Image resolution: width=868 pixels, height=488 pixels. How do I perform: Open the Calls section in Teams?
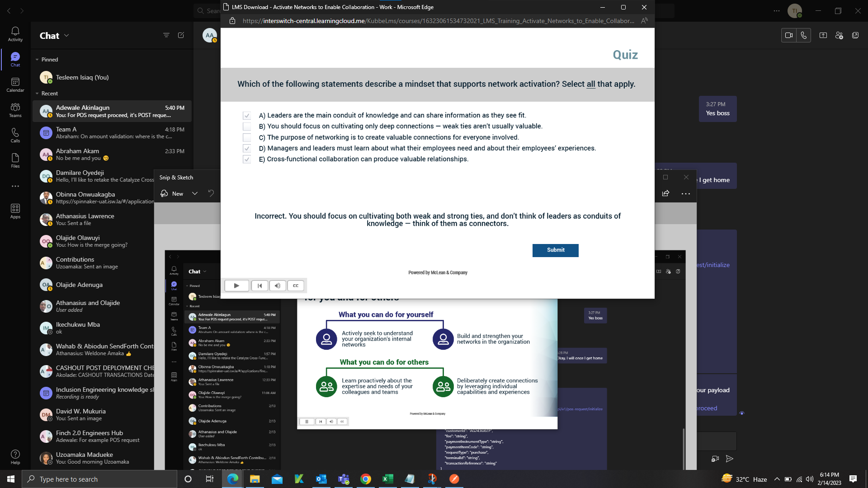(x=15, y=135)
